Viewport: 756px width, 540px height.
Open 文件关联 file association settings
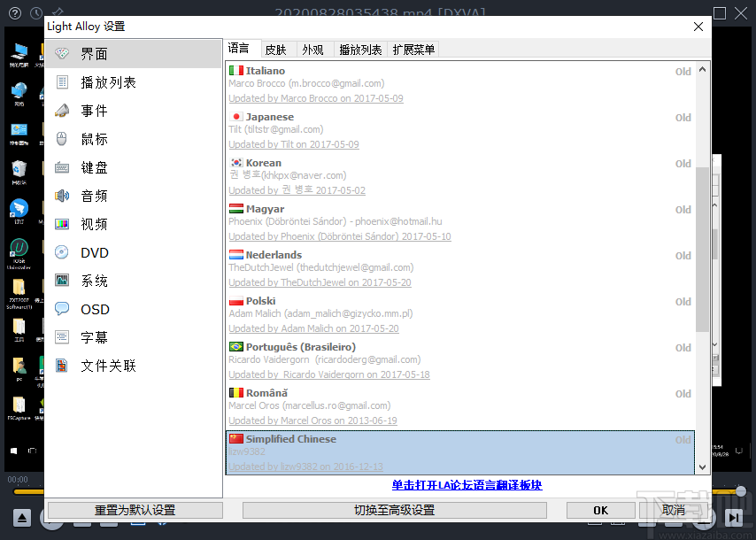click(108, 366)
